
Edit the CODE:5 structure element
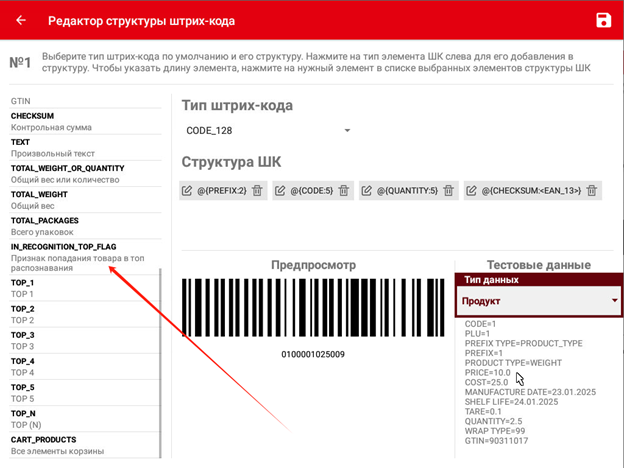coord(280,191)
